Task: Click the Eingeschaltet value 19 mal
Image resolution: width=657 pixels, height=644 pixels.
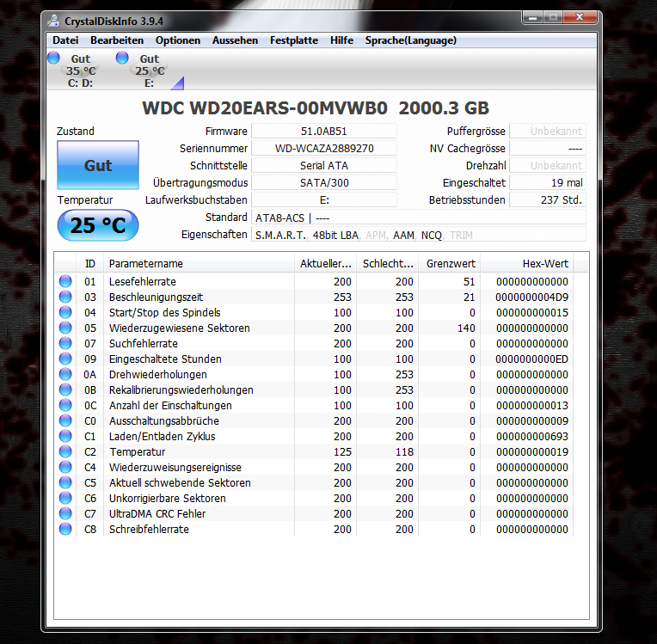Action: coord(548,182)
